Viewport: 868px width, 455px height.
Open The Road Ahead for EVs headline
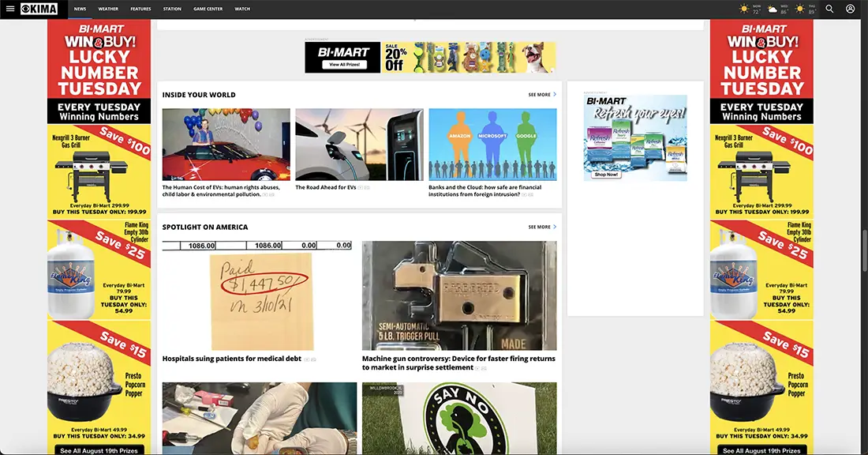pos(325,187)
